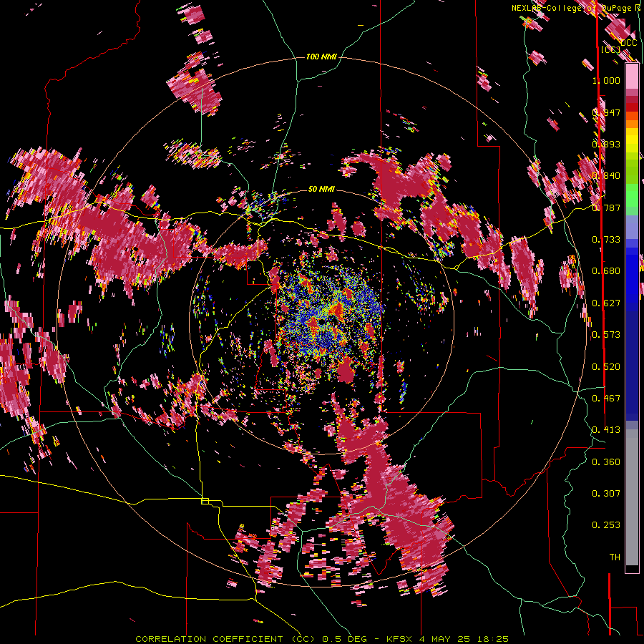Select the 0.360 legend value
The height and width of the screenshot is (644, 644).
coord(606,462)
